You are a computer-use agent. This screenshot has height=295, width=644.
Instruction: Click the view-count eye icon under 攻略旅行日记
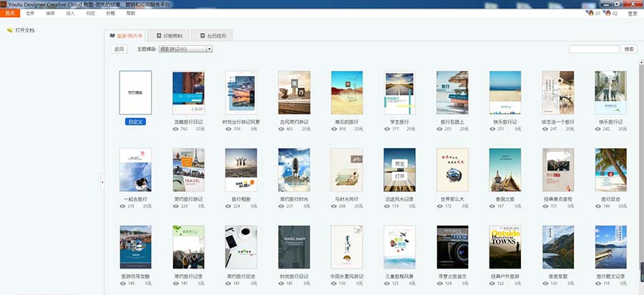coord(176,129)
